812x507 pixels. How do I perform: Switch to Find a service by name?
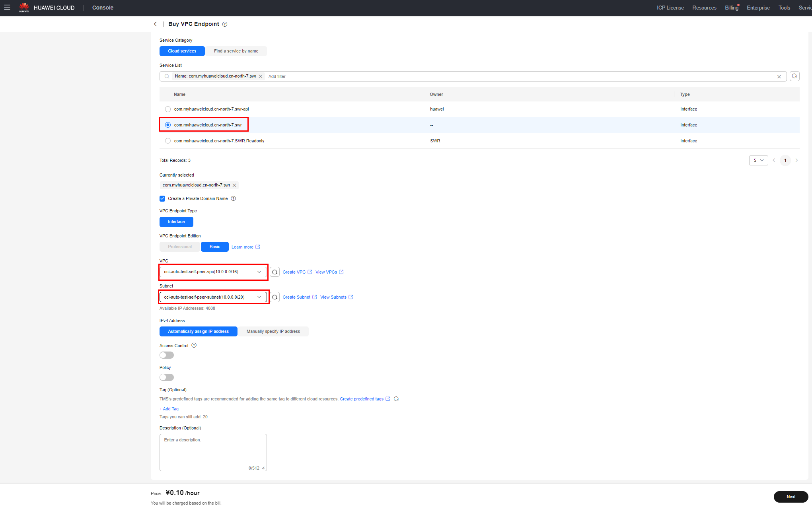click(236, 51)
